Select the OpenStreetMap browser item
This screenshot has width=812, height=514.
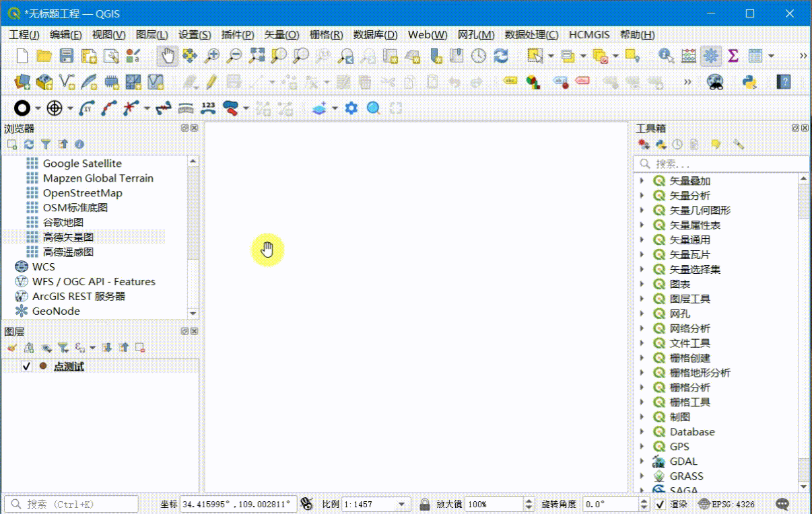83,193
